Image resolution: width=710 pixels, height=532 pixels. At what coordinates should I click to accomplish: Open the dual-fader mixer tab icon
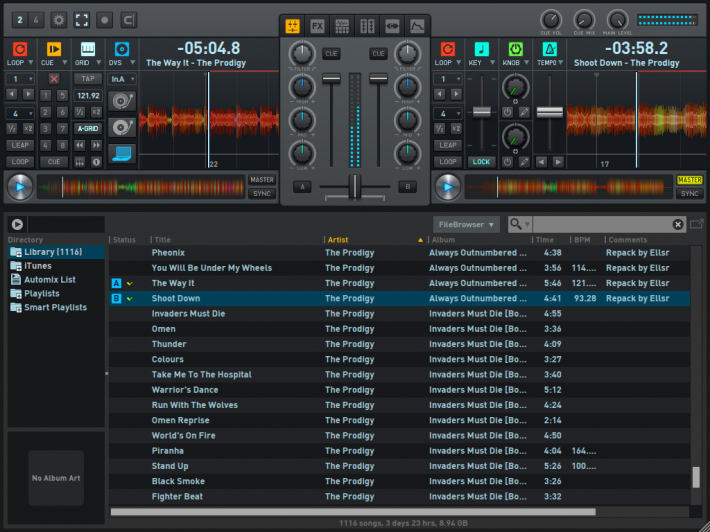367,26
